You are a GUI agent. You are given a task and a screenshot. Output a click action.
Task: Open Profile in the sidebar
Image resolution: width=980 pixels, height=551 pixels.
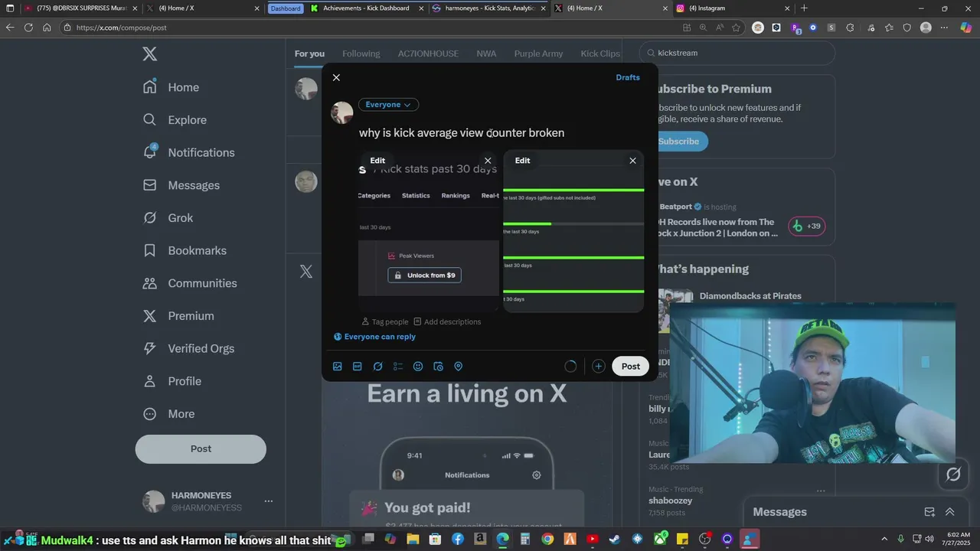[x=172, y=381]
